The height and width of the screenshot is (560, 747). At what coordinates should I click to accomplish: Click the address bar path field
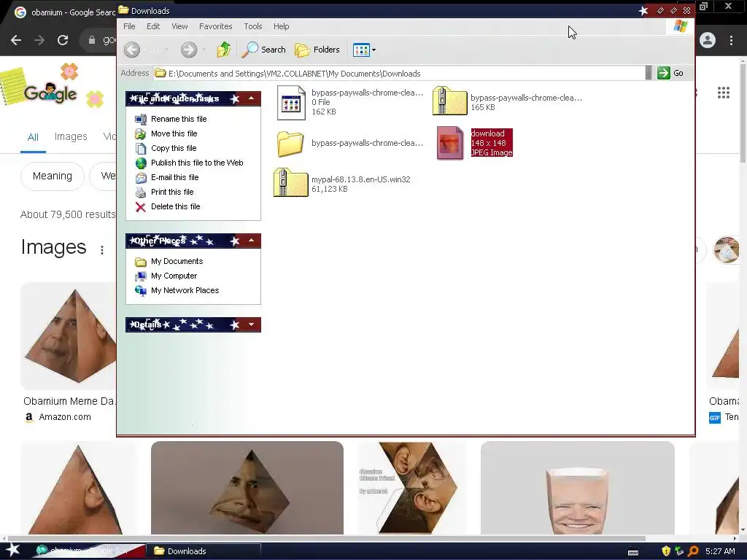tap(399, 74)
